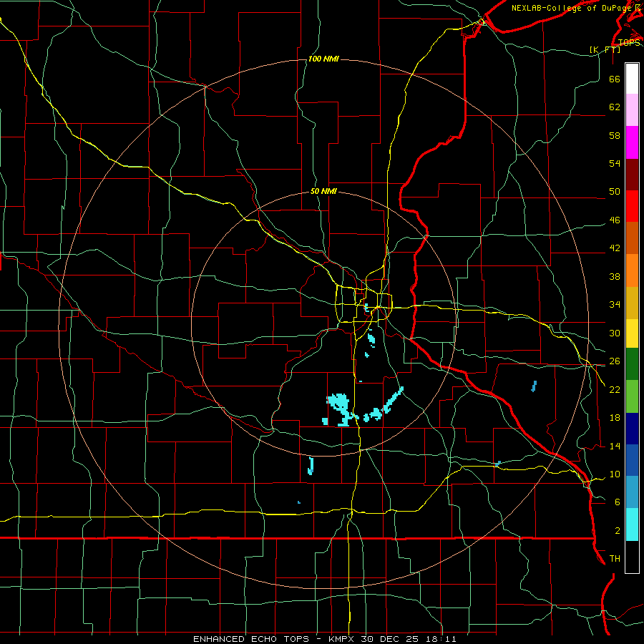This screenshot has width=644, height=644.
Task: Click the "30 DEC 25 18:11" timestamp
Action: click(x=409, y=639)
